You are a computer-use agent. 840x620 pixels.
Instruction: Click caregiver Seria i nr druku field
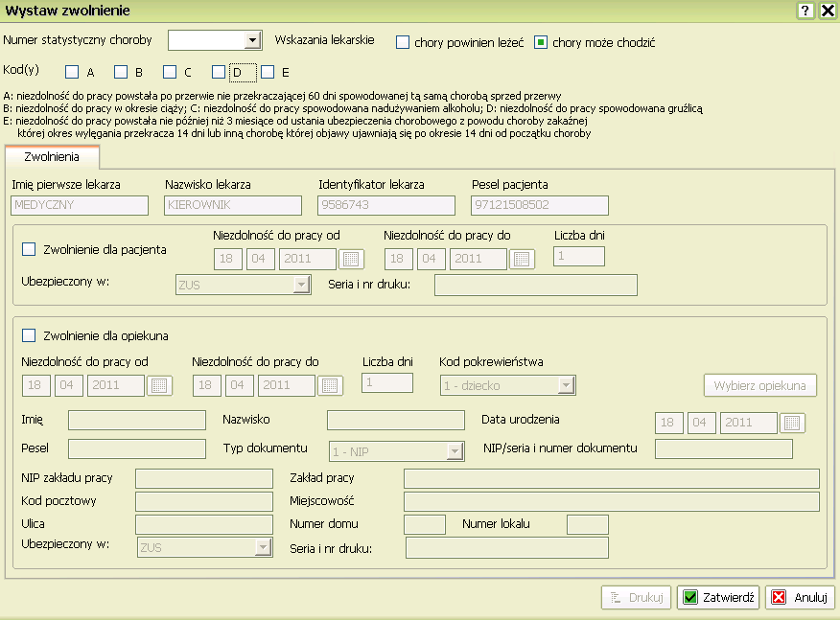tap(507, 548)
